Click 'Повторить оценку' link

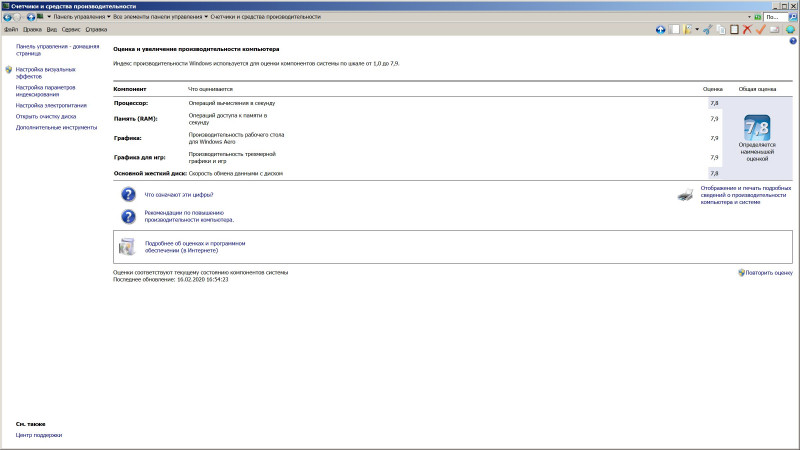click(769, 273)
